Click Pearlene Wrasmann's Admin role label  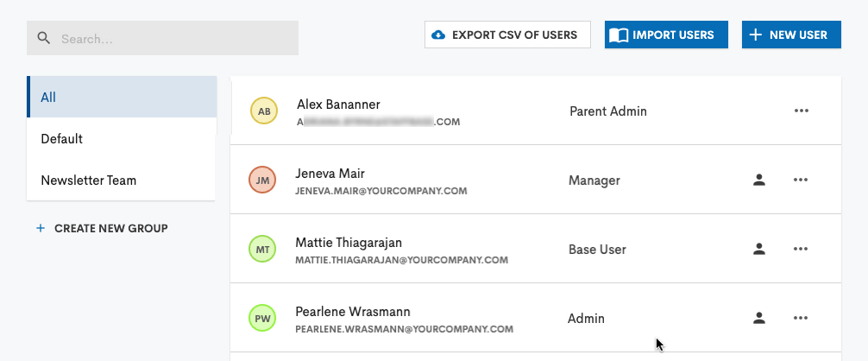586,319
